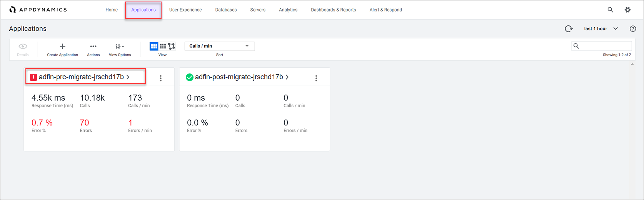Expand the View Options dropdown

(120, 46)
